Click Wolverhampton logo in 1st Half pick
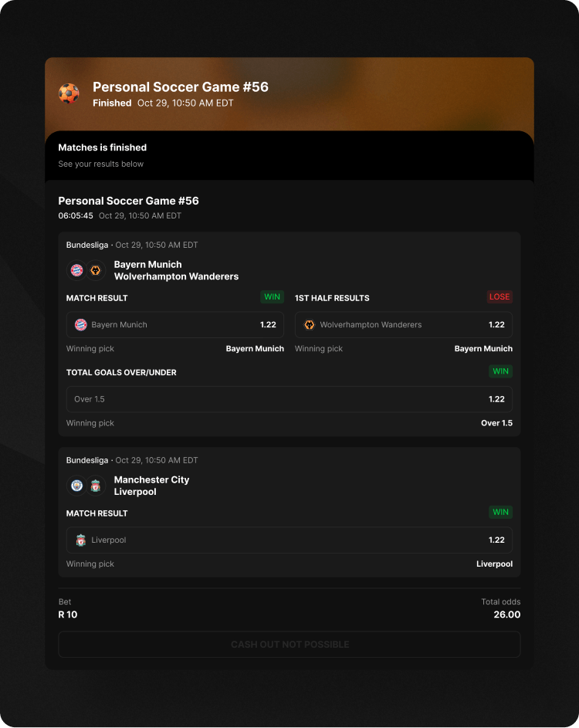 coord(309,325)
